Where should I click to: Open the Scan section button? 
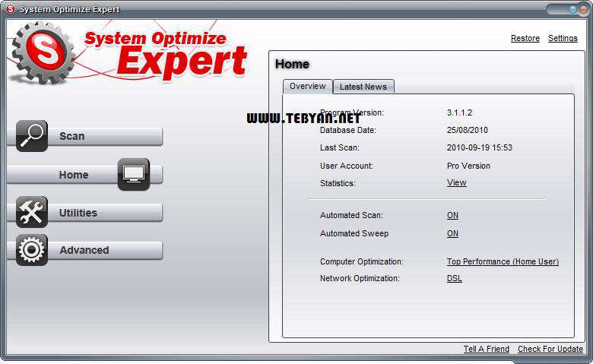[85, 137]
